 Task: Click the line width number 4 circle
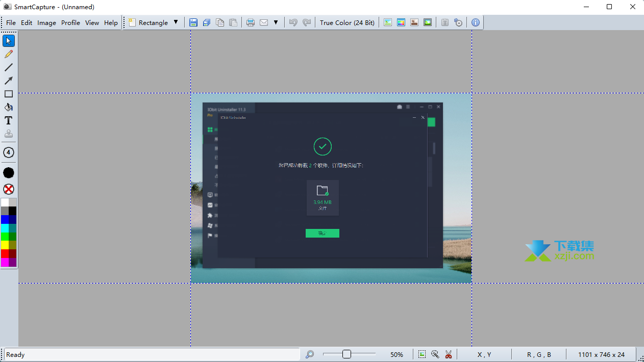(x=9, y=152)
